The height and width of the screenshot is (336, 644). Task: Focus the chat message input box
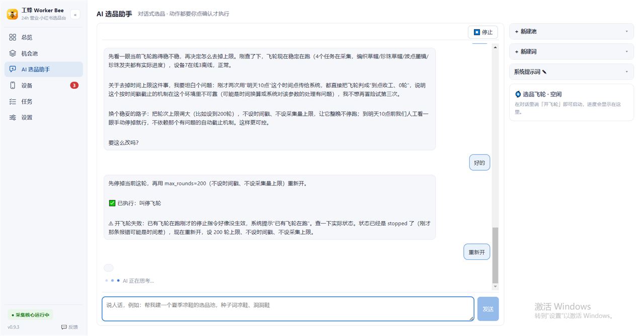[288, 309]
